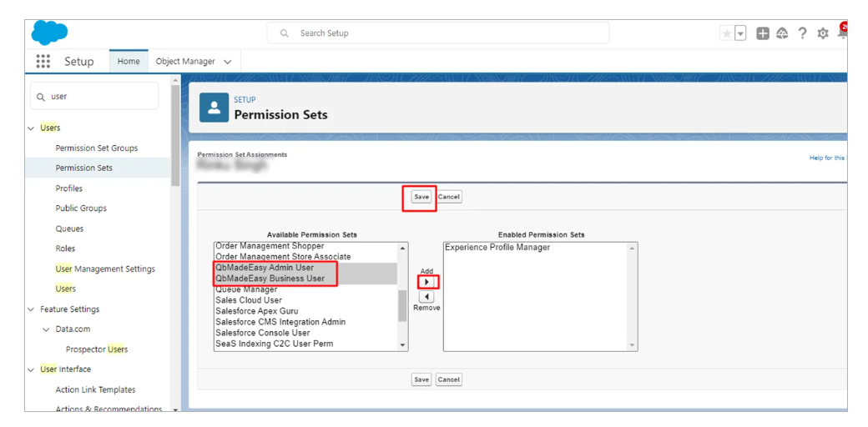Open the Object Manager tab

pyautogui.click(x=185, y=62)
